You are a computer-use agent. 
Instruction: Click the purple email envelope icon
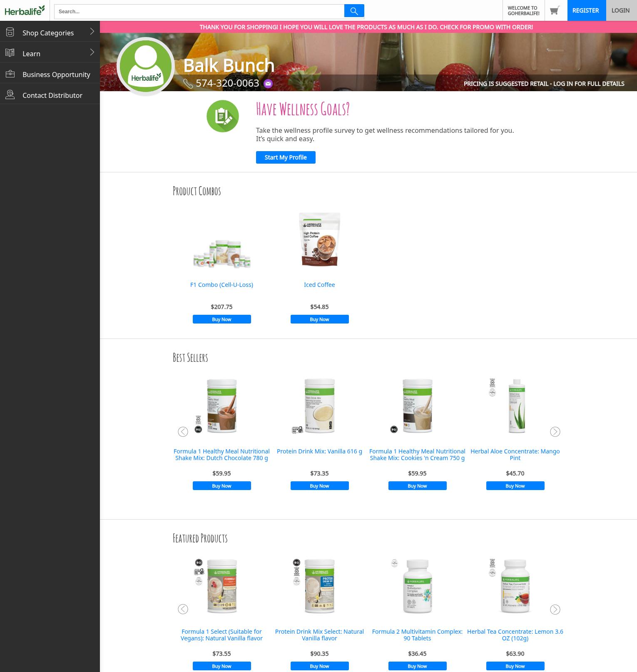(268, 84)
